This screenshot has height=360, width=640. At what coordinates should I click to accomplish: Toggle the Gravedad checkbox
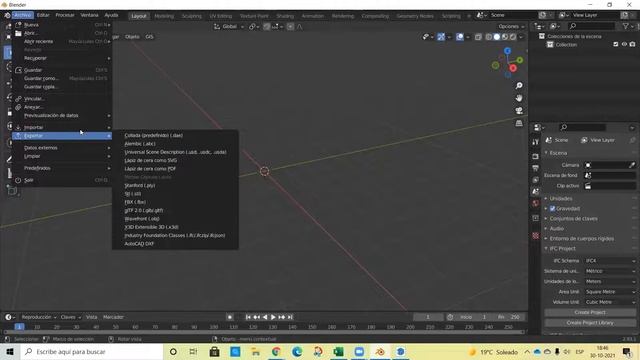(552, 209)
